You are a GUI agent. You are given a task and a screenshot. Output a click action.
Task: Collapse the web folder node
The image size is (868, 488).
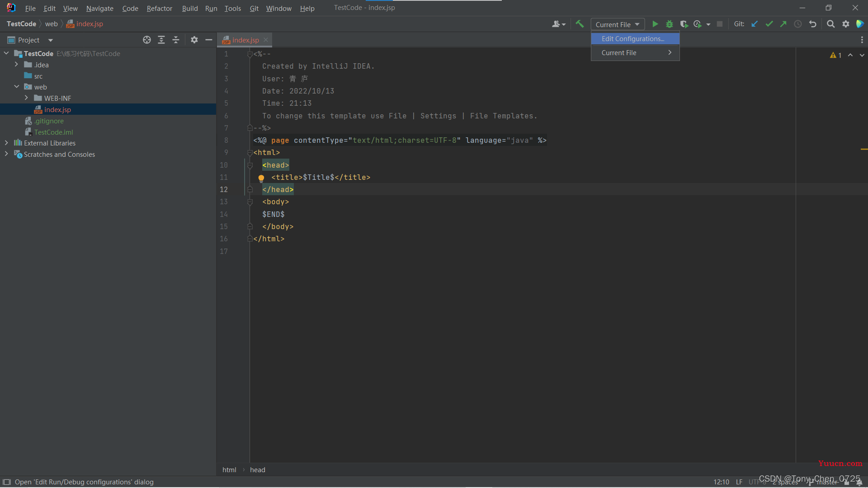(x=16, y=87)
